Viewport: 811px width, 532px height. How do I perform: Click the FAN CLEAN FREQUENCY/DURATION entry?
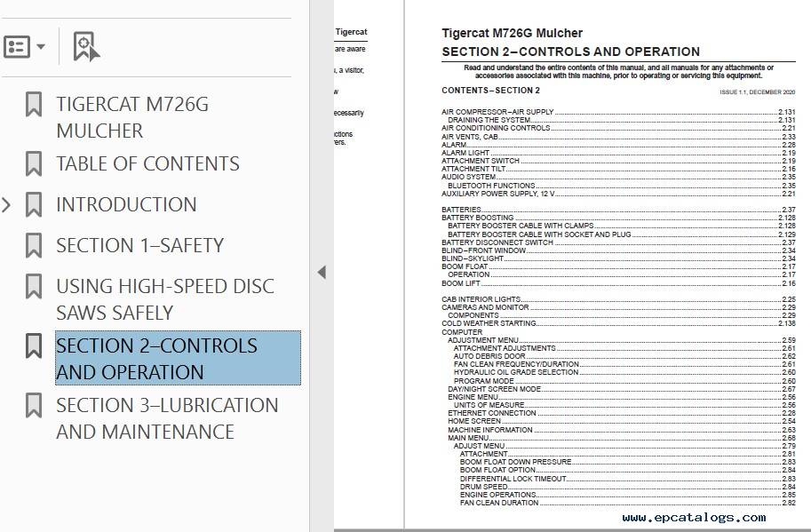(624, 364)
